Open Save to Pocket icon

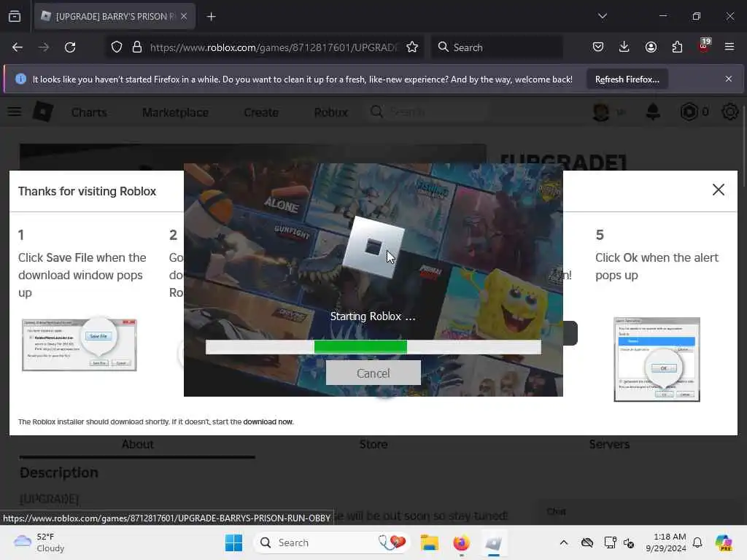(x=598, y=47)
